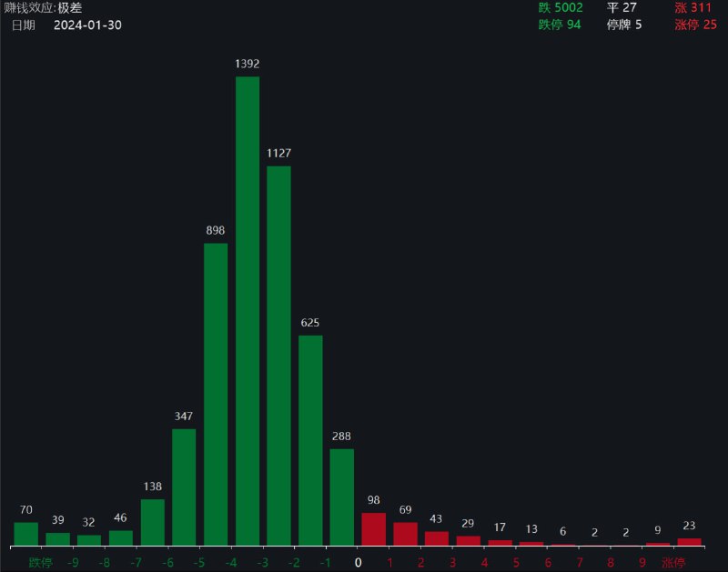Click the 平 27 unchanged stocks label
Image resolution: width=728 pixels, height=572 pixels.
pyautogui.click(x=619, y=7)
